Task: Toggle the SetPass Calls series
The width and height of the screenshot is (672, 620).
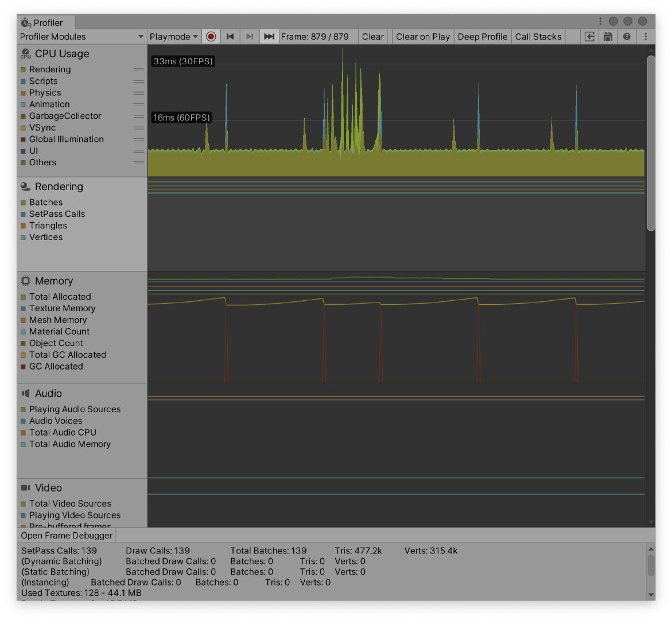Action: tap(23, 214)
